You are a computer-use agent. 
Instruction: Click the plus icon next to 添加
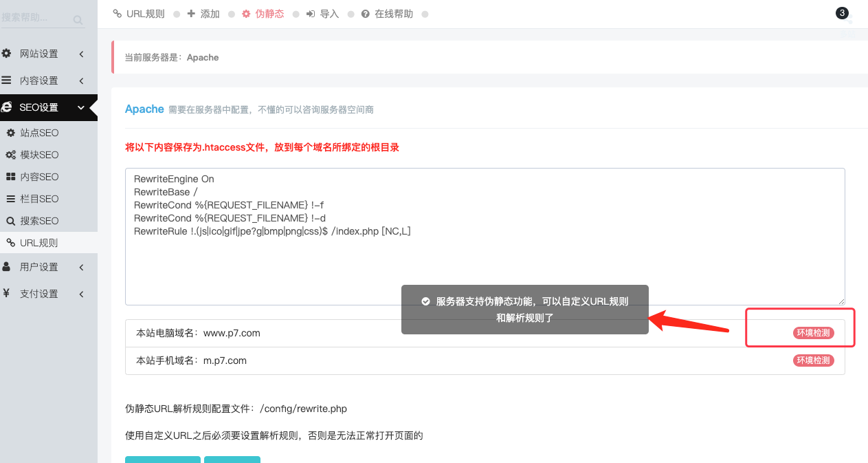tap(191, 14)
